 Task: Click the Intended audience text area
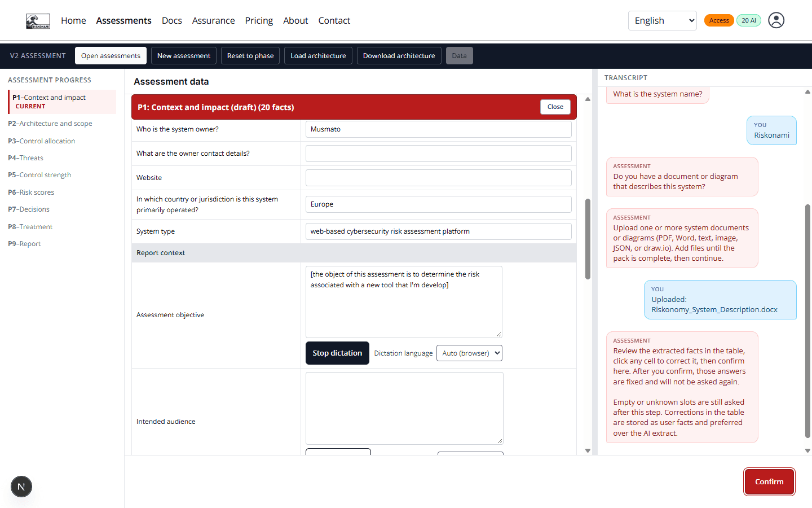404,408
